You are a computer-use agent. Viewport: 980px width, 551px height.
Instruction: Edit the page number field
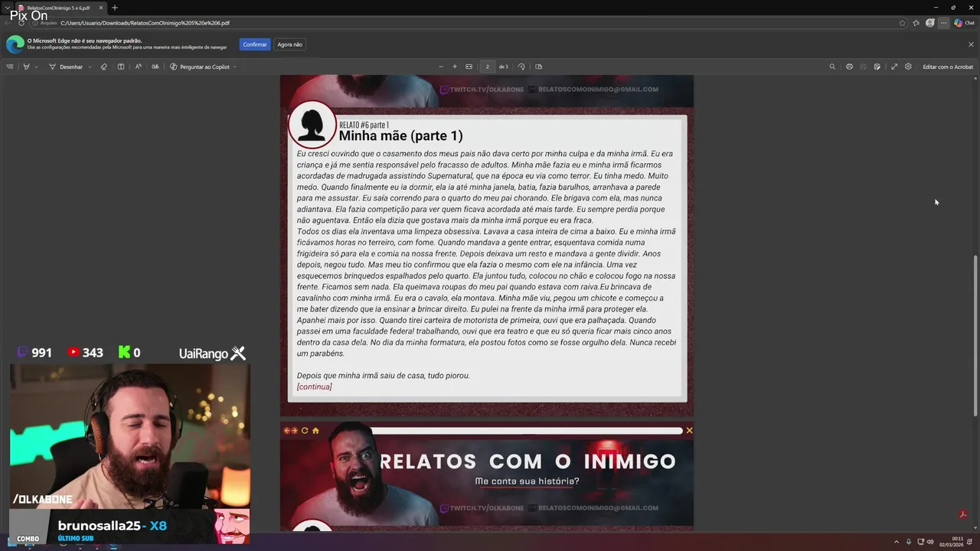click(x=487, y=67)
